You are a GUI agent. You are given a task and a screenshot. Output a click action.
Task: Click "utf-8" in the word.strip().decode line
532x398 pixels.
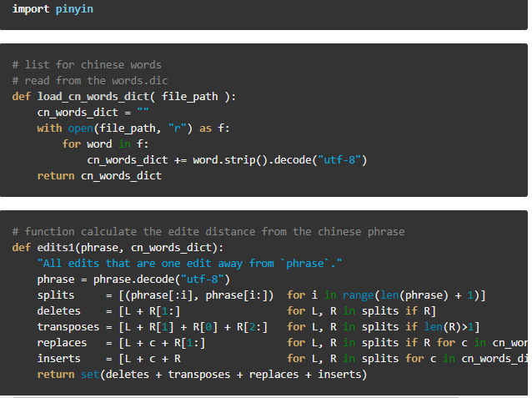[339, 160]
